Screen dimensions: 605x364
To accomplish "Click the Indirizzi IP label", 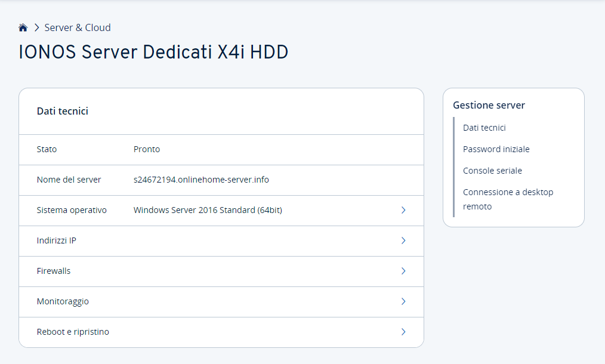I will click(56, 240).
